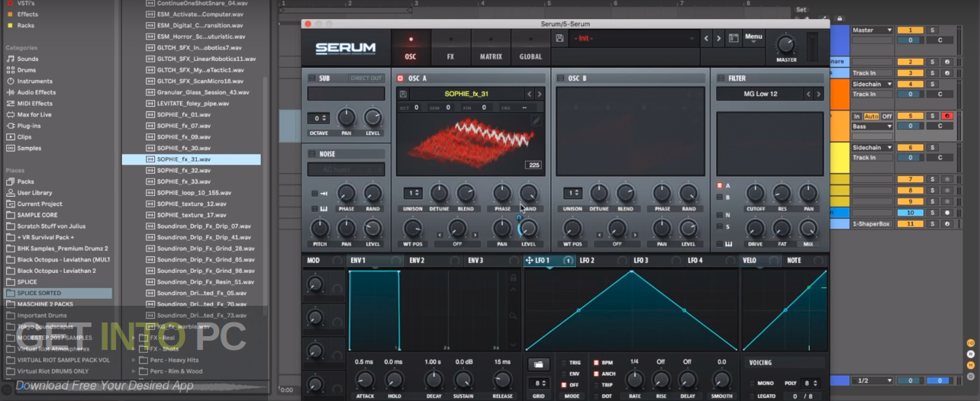This screenshot has height=401, width=980.
Task: Open Master output routing dropdown
Action: pyautogui.click(x=872, y=30)
